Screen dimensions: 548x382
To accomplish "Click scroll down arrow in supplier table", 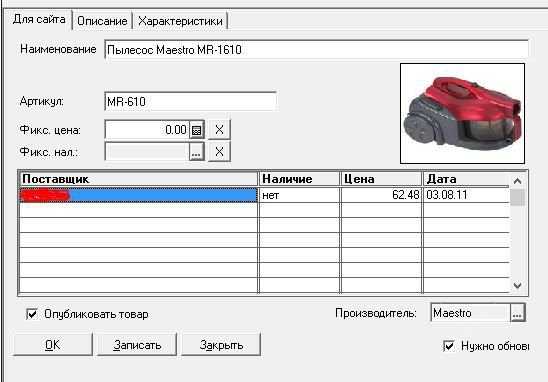I will 518,285.
